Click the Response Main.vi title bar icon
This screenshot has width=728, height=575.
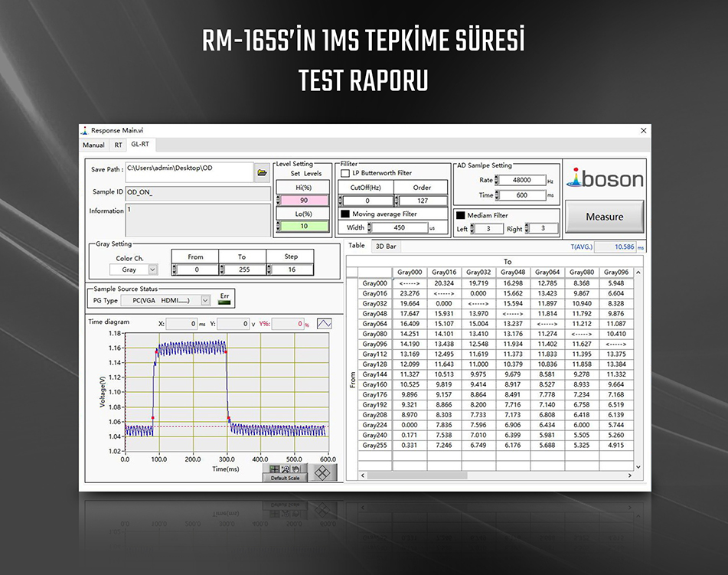[84, 130]
